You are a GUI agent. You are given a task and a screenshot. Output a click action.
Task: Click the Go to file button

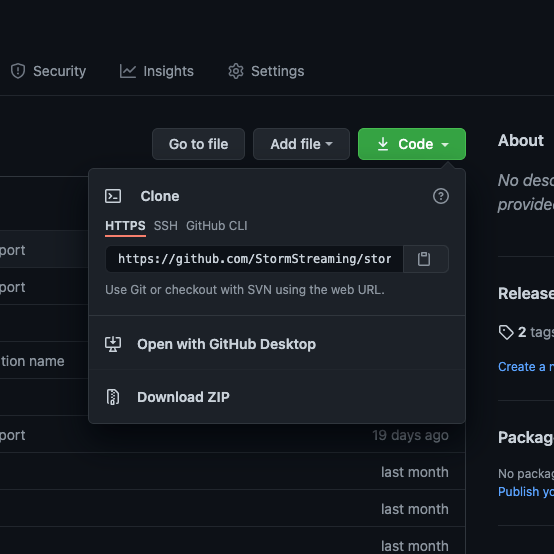point(198,144)
